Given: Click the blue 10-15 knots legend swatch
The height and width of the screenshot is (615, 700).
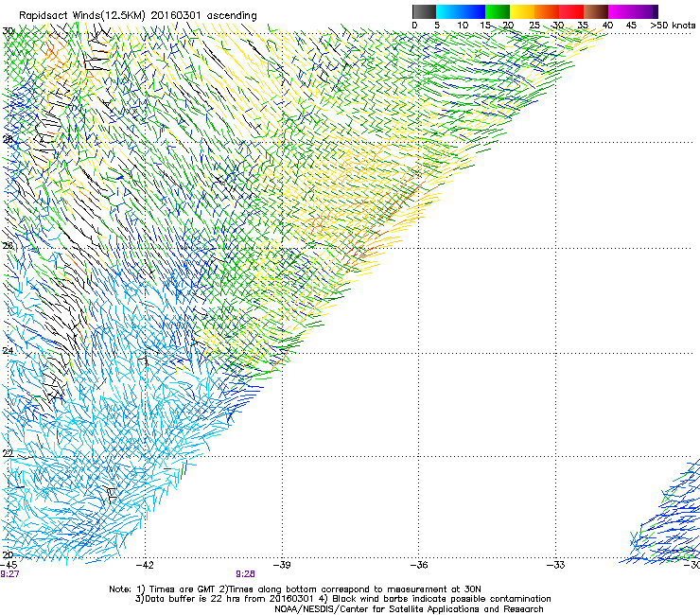Looking at the screenshot, I should [x=473, y=11].
